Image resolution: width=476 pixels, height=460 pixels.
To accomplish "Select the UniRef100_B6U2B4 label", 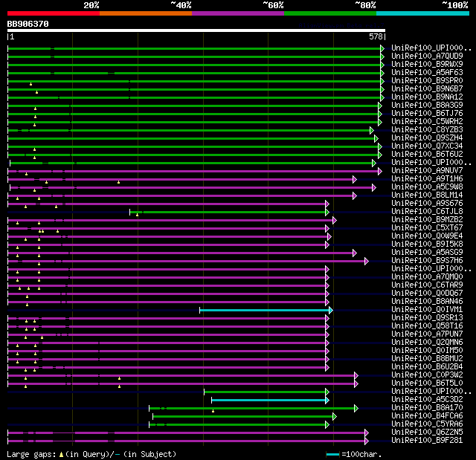I will tap(427, 367).
